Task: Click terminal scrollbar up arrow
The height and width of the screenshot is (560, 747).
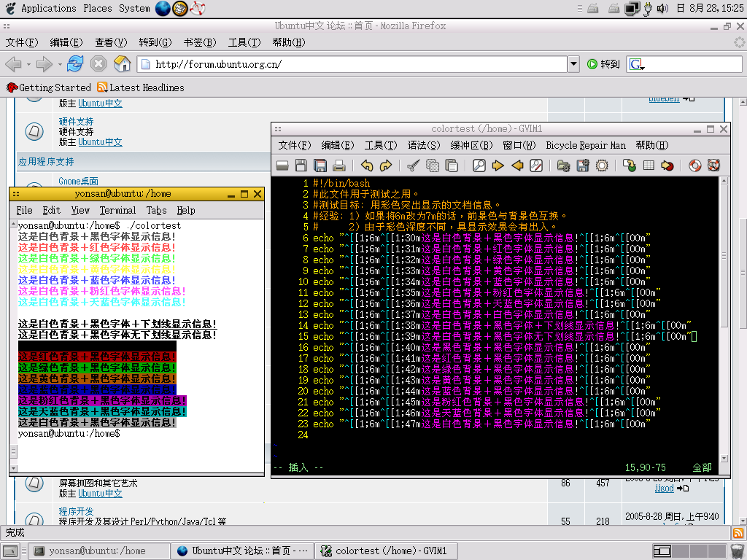Action: (14, 225)
